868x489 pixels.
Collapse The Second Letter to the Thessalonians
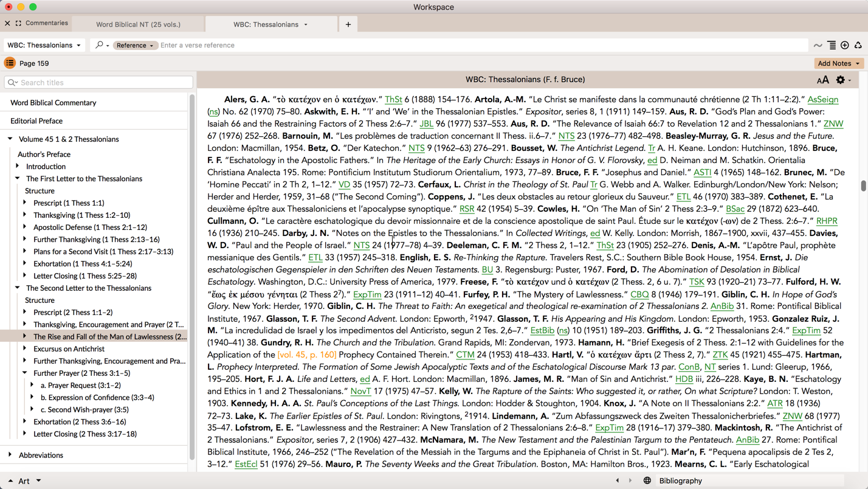[x=18, y=288]
